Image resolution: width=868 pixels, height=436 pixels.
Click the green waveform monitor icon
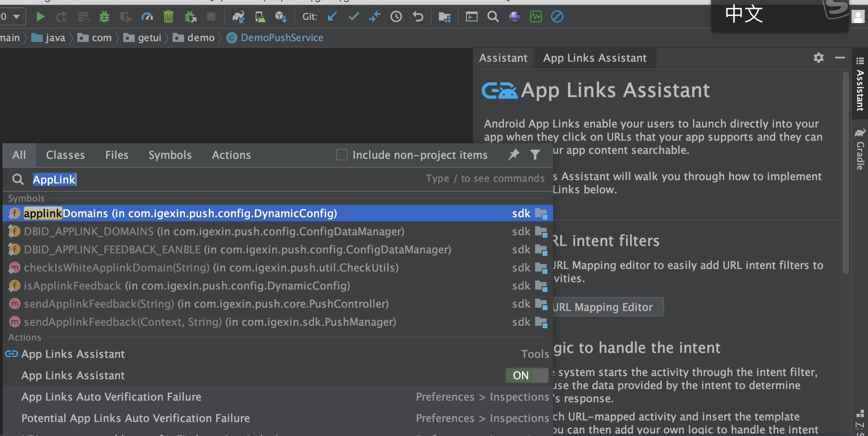pyautogui.click(x=536, y=17)
